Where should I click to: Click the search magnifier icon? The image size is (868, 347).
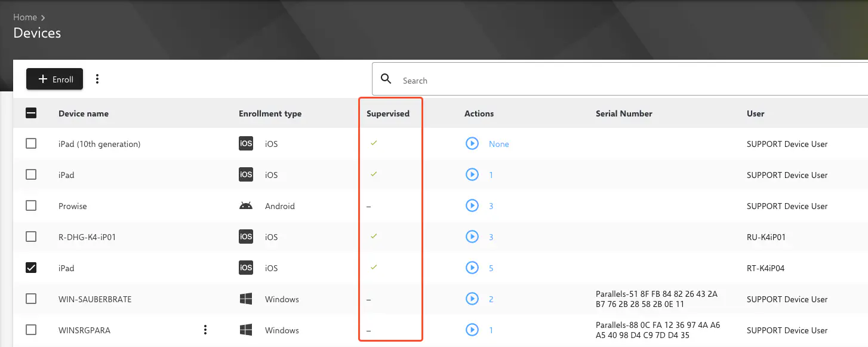(386, 79)
